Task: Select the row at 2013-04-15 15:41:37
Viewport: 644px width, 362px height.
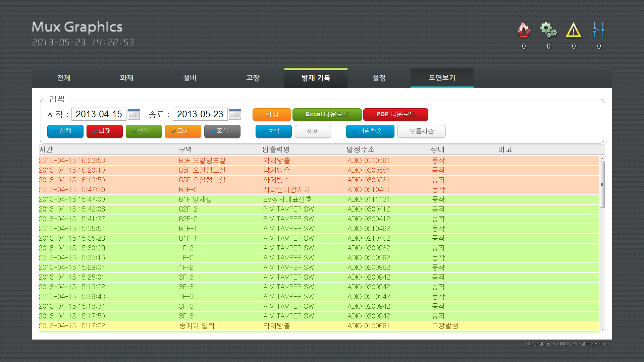Action: tap(319, 219)
